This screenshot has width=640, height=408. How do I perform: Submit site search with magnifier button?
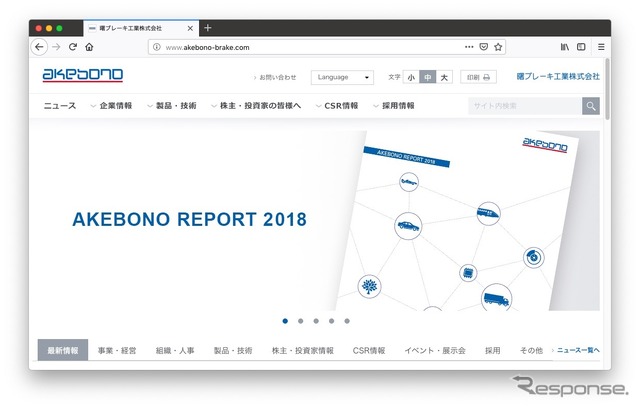tap(591, 106)
